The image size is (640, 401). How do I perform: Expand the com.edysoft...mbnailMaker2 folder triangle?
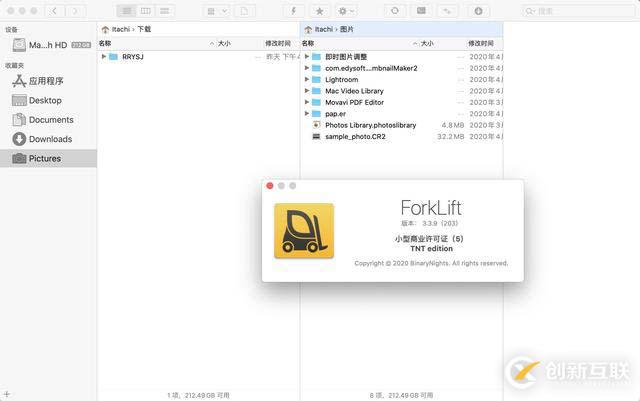click(307, 68)
